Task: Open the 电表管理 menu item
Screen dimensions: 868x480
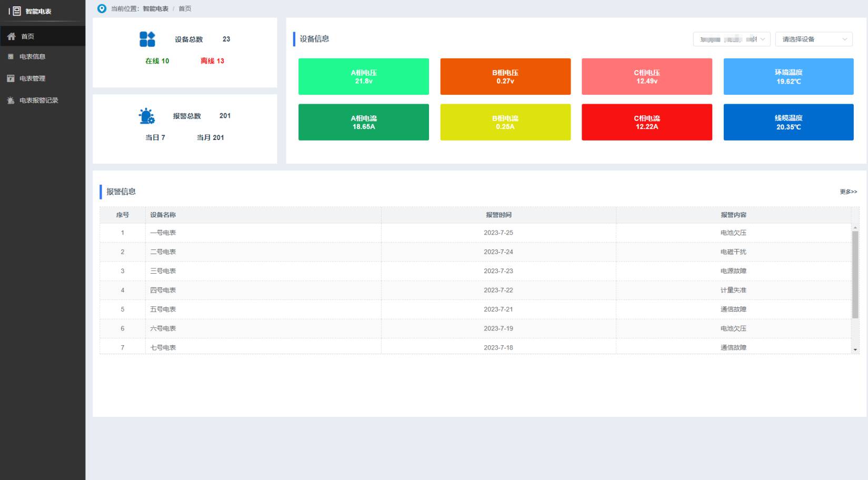Action: 33,78
